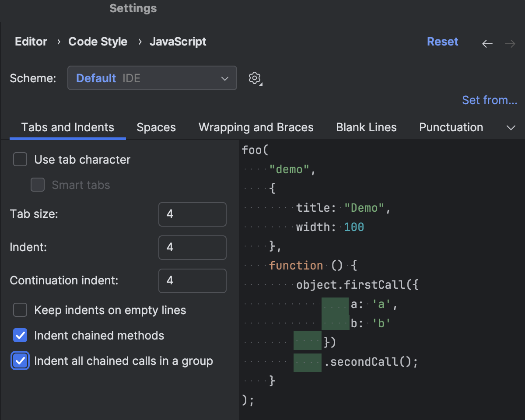Expand the hidden tabs overflow chevron

(x=511, y=127)
